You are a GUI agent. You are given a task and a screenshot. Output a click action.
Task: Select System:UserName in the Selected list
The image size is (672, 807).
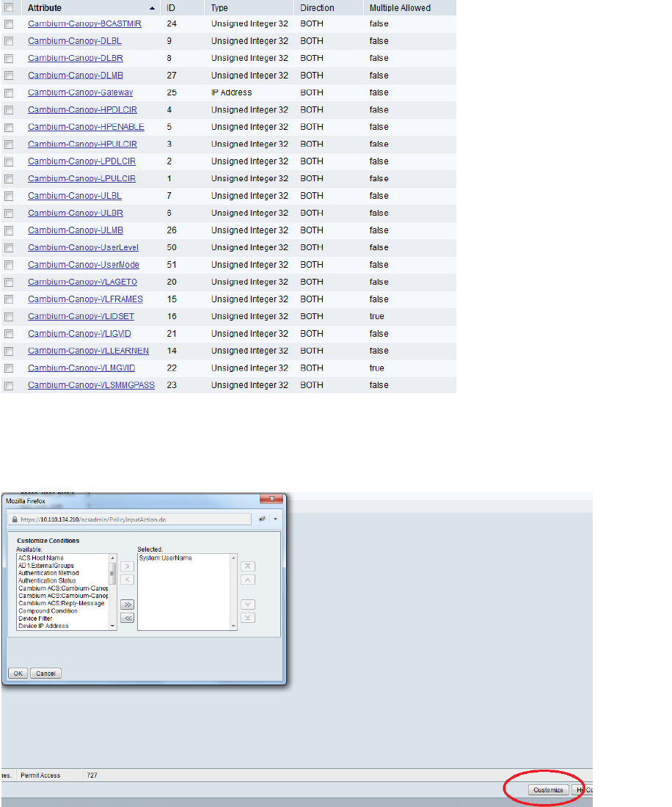pos(165,558)
